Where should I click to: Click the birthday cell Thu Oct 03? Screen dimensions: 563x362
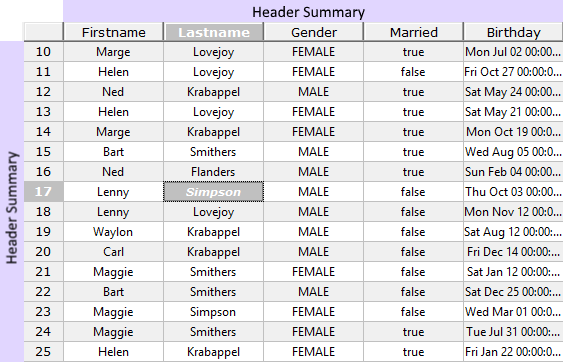pyautogui.click(x=513, y=192)
